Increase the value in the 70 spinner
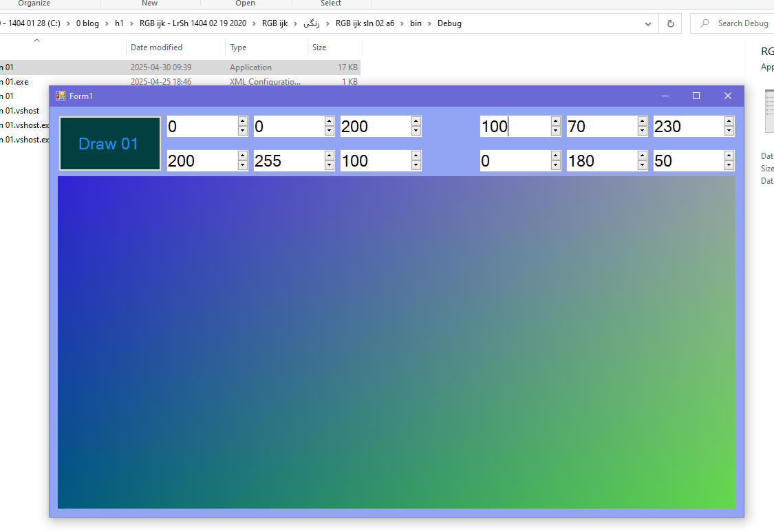Image resolution: width=774 pixels, height=532 pixels. pyautogui.click(x=642, y=122)
